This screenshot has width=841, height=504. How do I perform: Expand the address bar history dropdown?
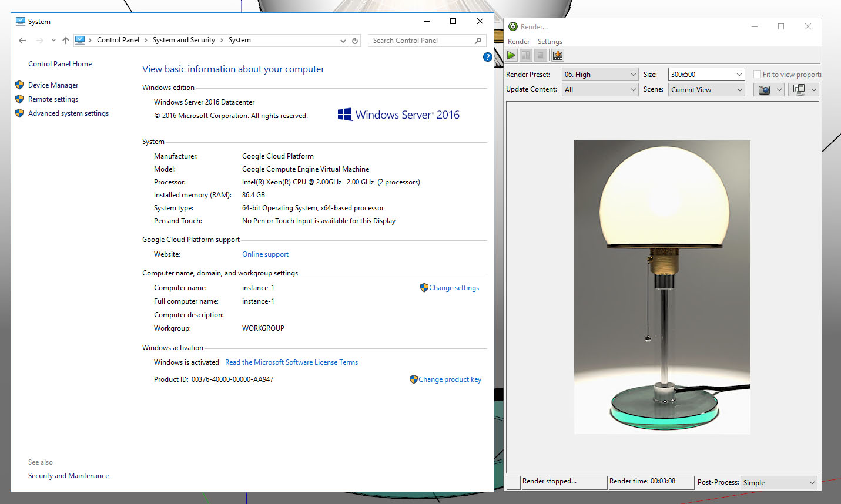[343, 41]
